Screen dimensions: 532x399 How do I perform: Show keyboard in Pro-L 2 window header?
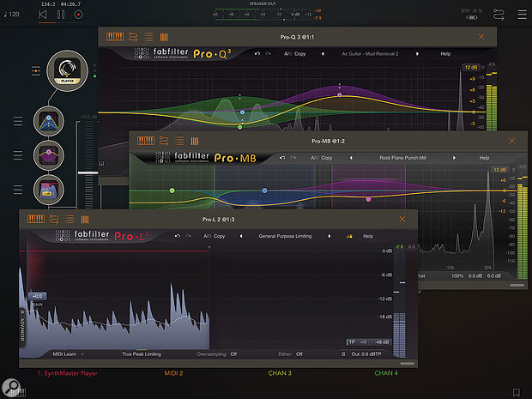point(36,219)
